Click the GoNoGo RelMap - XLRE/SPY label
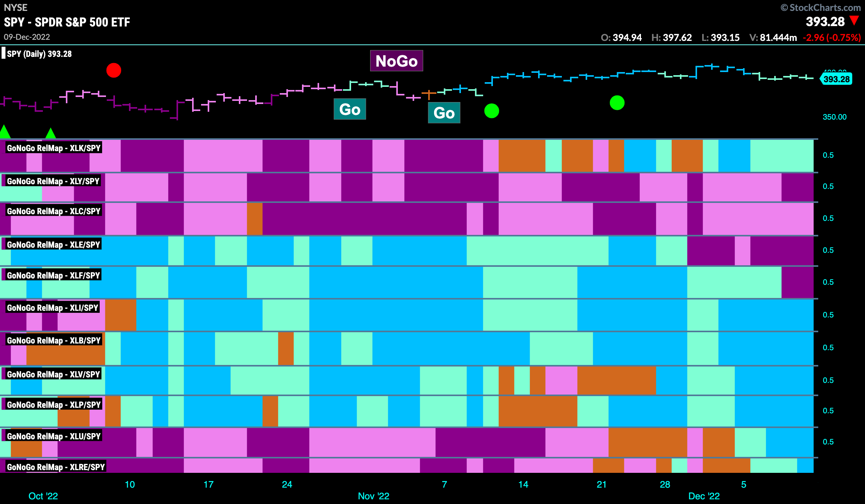 tap(56, 467)
